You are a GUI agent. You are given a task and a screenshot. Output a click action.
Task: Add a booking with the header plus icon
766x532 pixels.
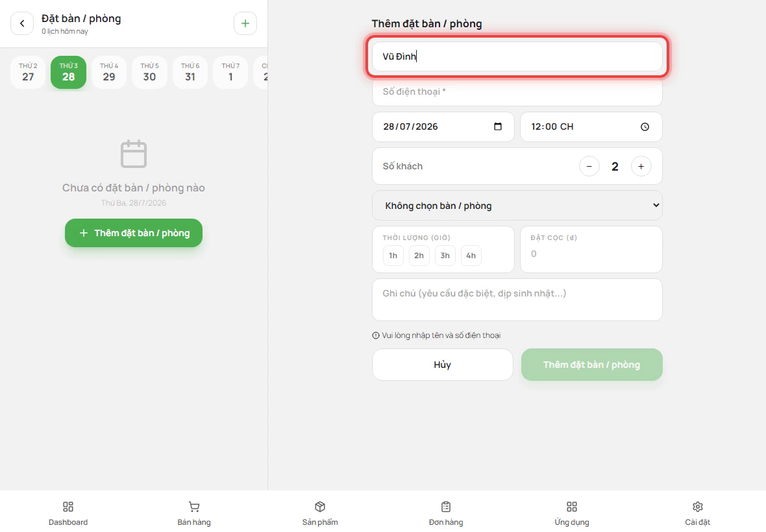click(x=245, y=23)
